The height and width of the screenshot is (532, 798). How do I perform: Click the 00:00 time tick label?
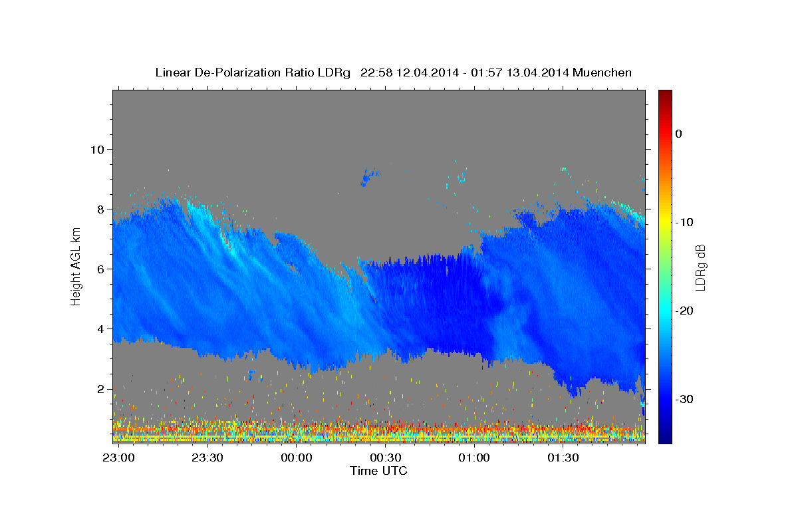(x=297, y=458)
